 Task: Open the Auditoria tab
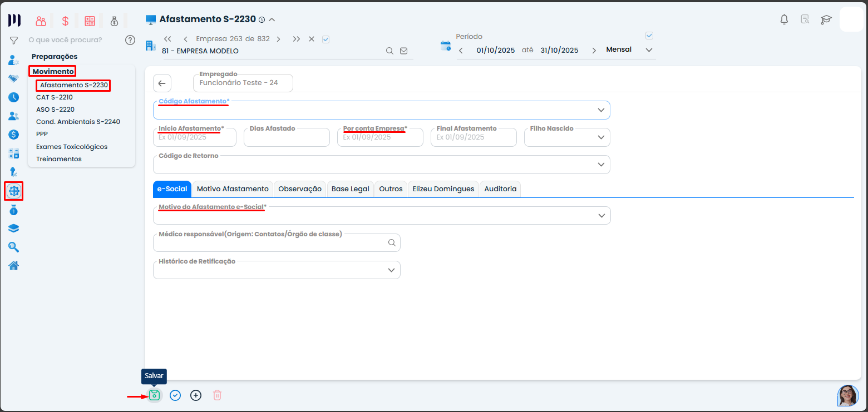click(x=500, y=189)
